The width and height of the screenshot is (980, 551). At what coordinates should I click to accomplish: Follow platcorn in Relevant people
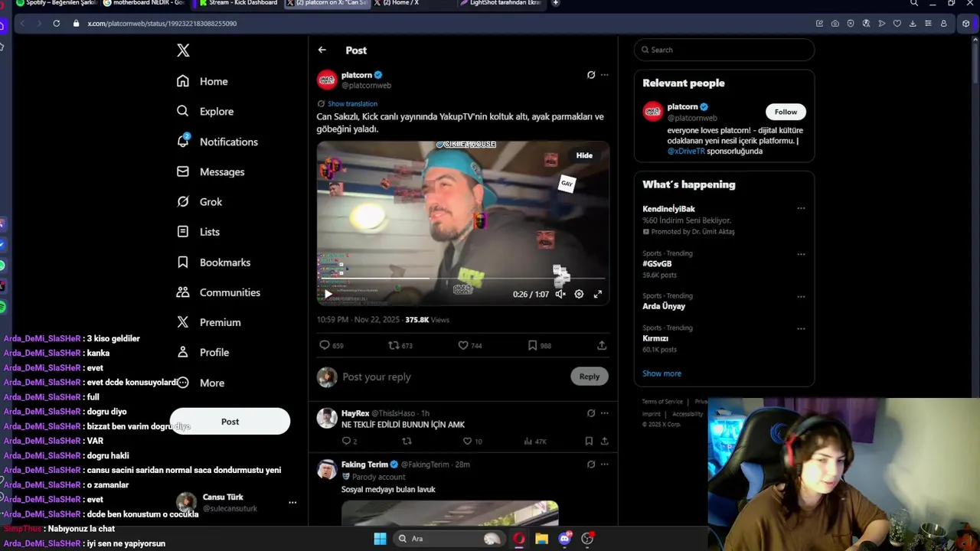[x=786, y=112]
